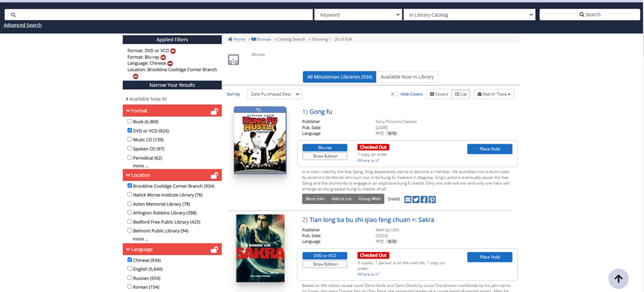Viewport: 644px width, 292px height.
Task: Click the Kung Fu Hustle cover image
Action: [x=260, y=141]
